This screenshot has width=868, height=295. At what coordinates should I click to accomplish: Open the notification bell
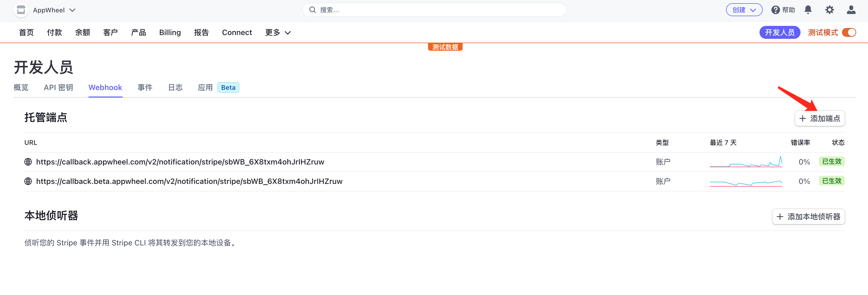[x=808, y=10]
